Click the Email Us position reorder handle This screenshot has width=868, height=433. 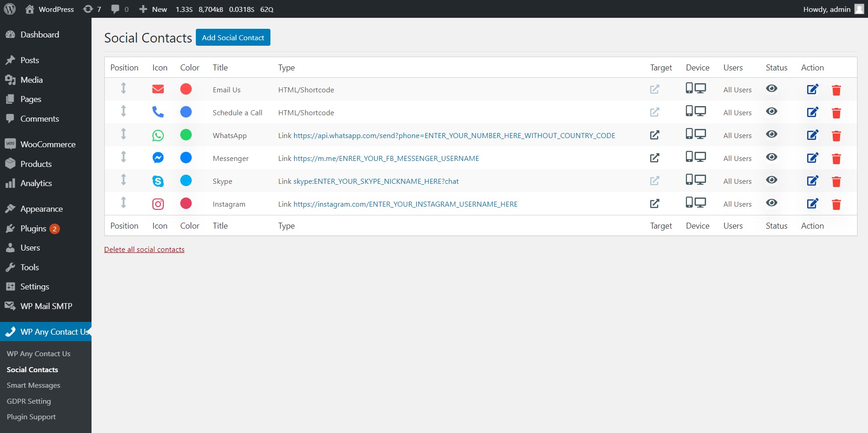[124, 88]
